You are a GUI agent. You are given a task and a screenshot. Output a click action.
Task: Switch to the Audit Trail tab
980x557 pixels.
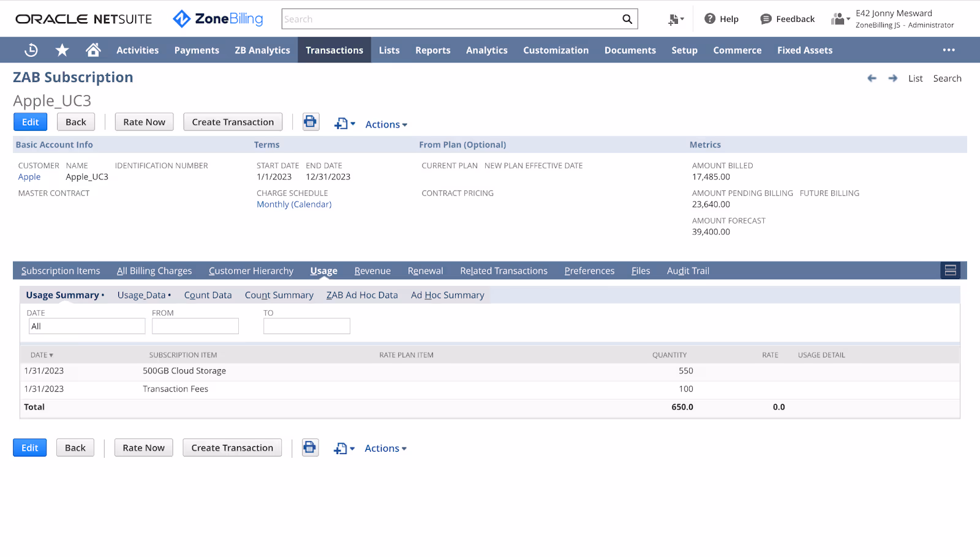pos(688,271)
